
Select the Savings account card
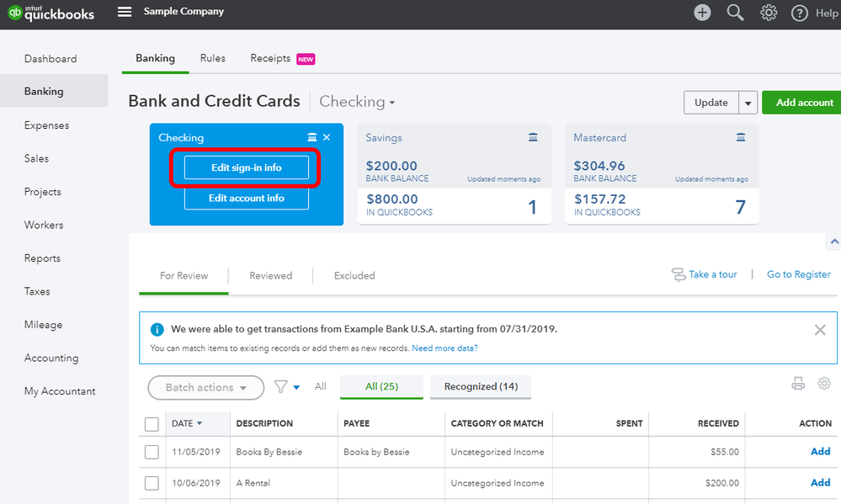point(455,174)
